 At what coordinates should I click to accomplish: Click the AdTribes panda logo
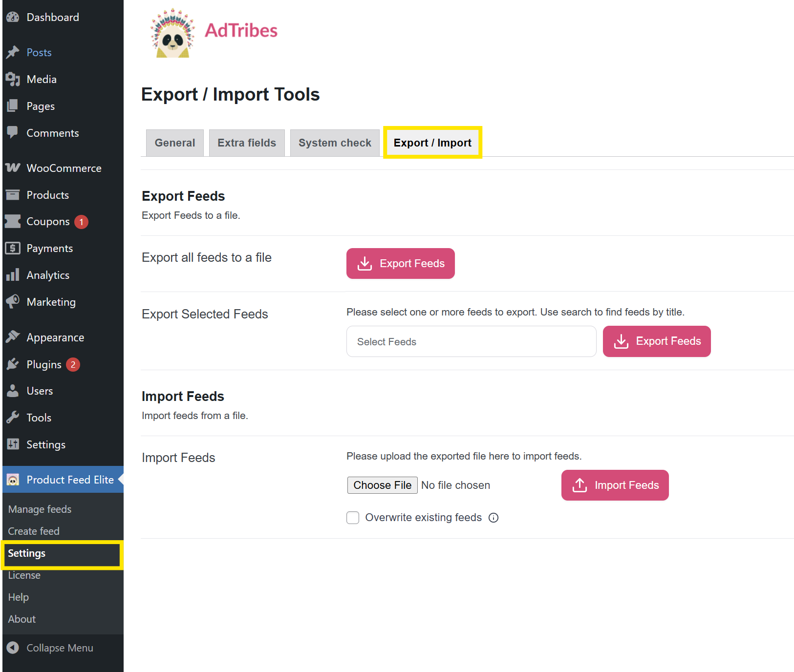(x=172, y=33)
